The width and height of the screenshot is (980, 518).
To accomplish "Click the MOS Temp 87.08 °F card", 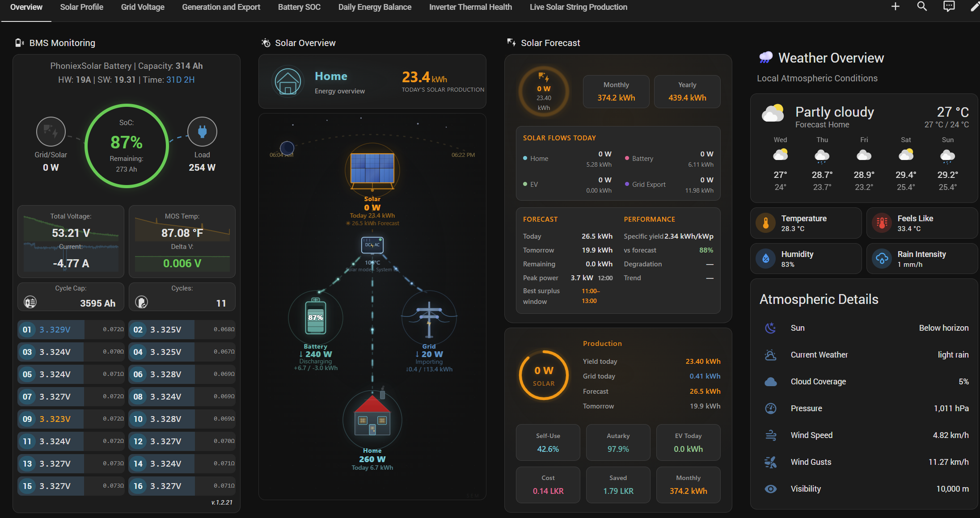I will point(182,241).
